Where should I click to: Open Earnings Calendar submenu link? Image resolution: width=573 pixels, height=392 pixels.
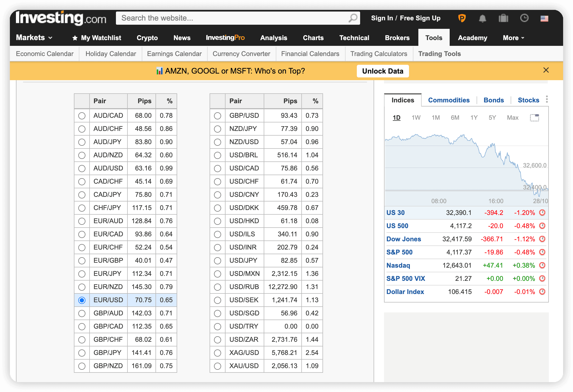click(174, 54)
